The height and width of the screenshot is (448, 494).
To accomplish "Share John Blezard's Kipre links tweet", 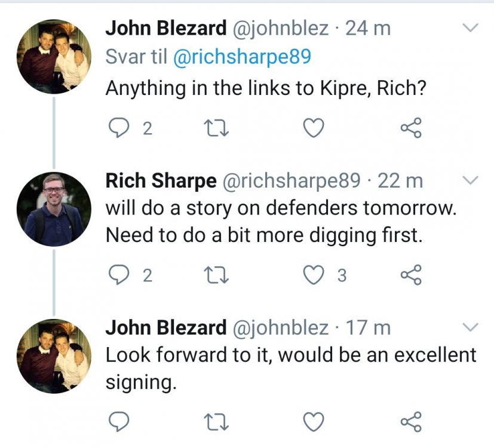I will pos(411,128).
